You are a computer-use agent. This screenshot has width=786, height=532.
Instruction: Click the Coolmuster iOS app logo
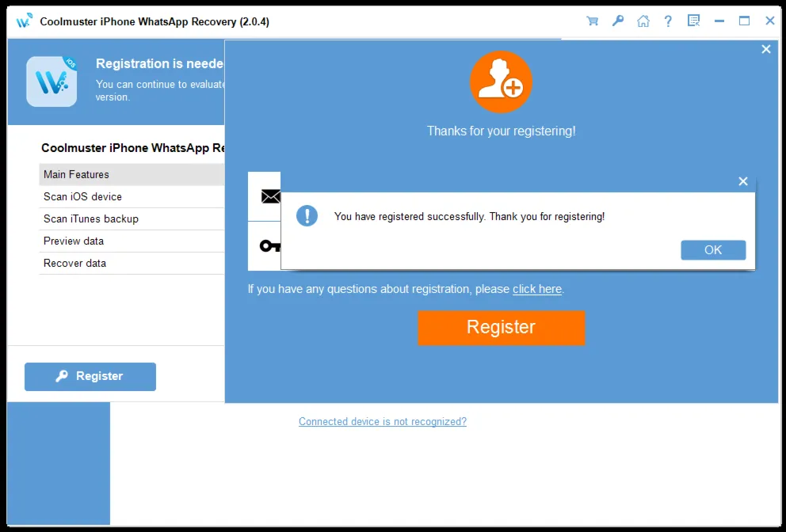click(x=52, y=82)
